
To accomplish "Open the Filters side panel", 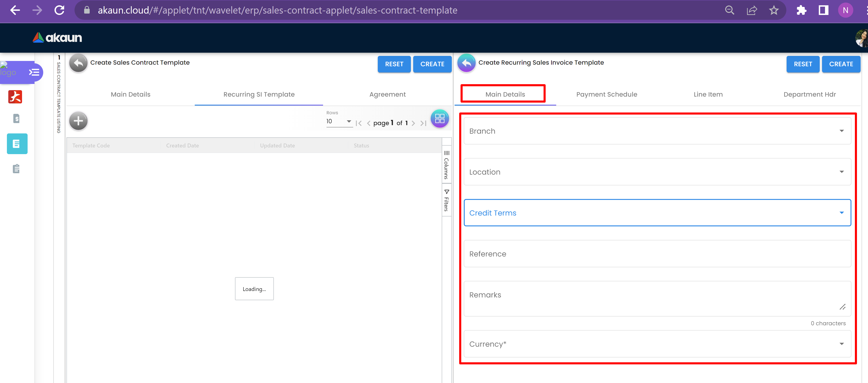I will point(447,201).
